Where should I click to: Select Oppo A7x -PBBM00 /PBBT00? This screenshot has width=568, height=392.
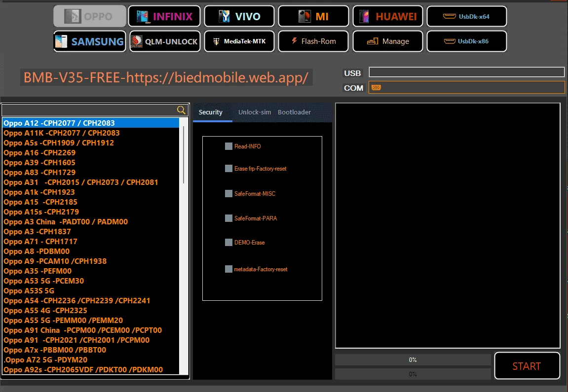click(91, 350)
